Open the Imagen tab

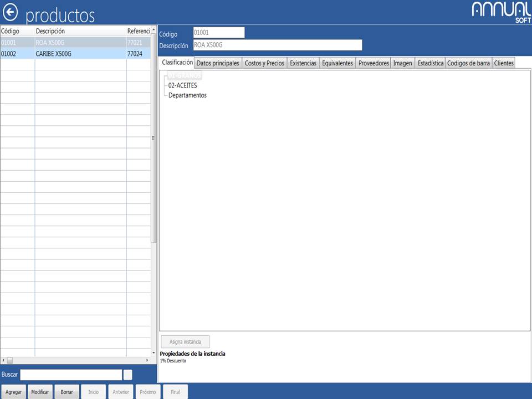click(x=402, y=63)
